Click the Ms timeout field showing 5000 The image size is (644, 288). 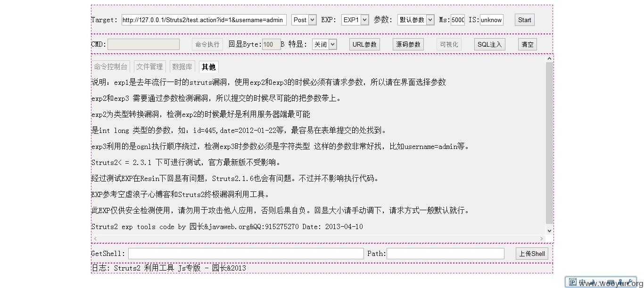coord(458,20)
